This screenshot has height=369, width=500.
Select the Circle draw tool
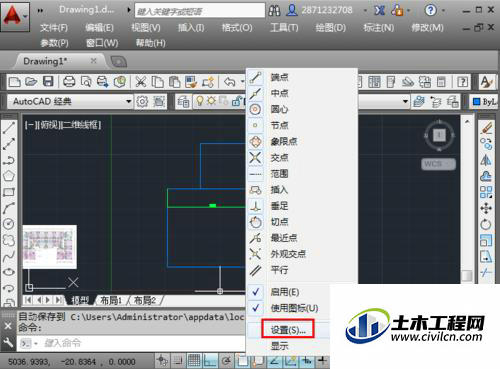tap(9, 224)
